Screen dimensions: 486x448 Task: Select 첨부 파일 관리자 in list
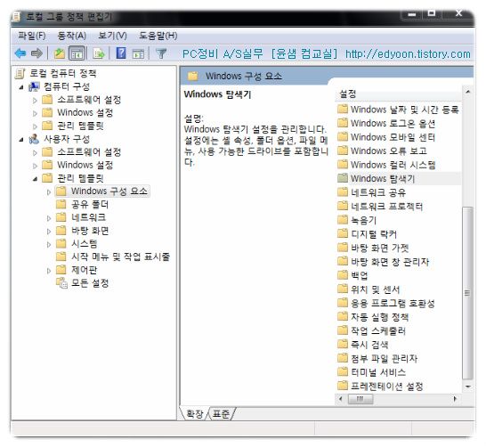click(384, 358)
